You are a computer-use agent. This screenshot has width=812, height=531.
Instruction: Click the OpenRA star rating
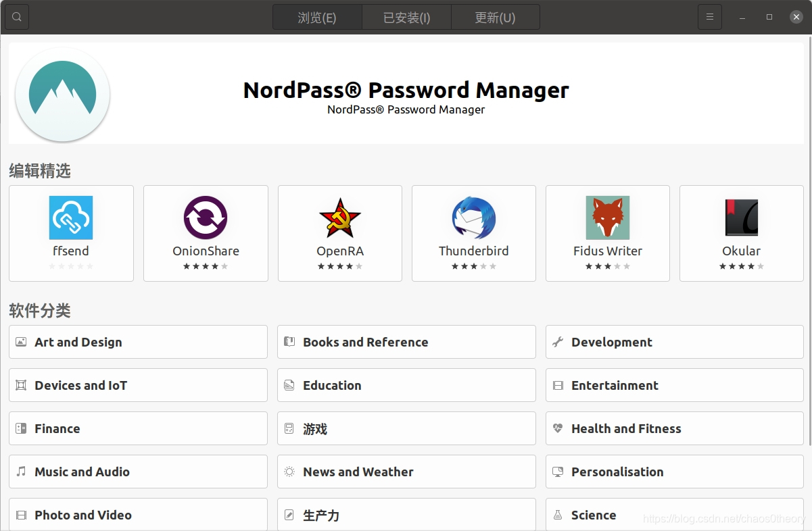click(x=340, y=266)
